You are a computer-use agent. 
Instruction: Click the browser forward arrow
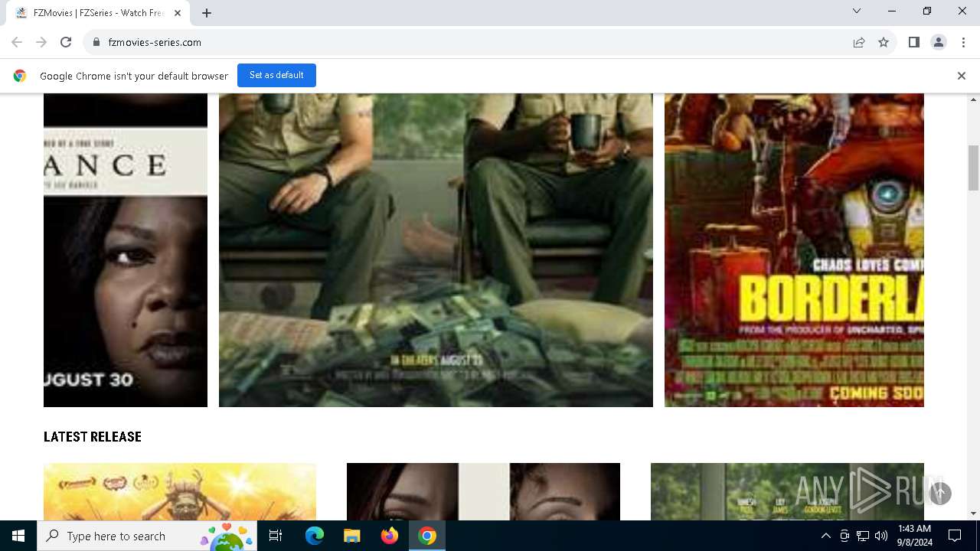(x=41, y=42)
